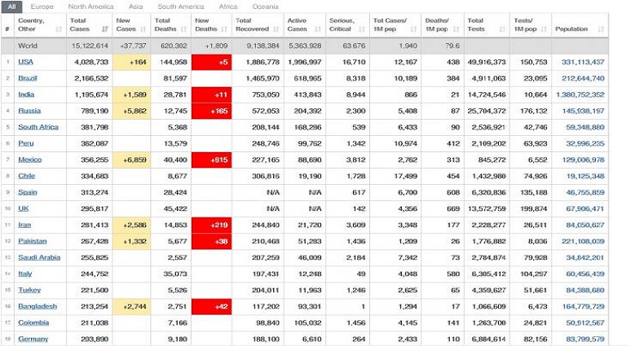Sort table by New Cases column
This screenshot has width=644, height=346.
coord(130,24)
